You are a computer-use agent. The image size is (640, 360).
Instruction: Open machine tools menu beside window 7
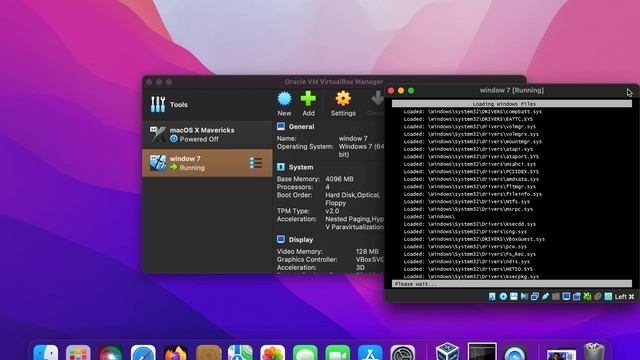256,163
